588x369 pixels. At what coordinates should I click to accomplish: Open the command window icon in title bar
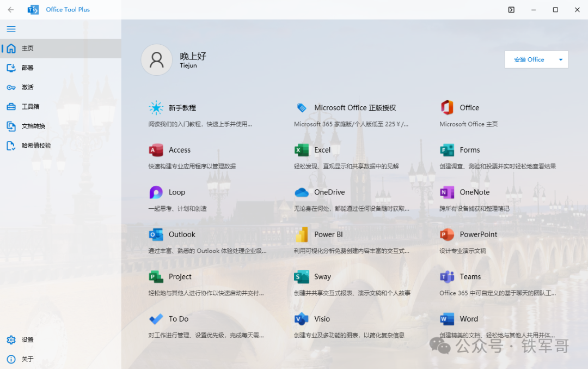point(511,10)
